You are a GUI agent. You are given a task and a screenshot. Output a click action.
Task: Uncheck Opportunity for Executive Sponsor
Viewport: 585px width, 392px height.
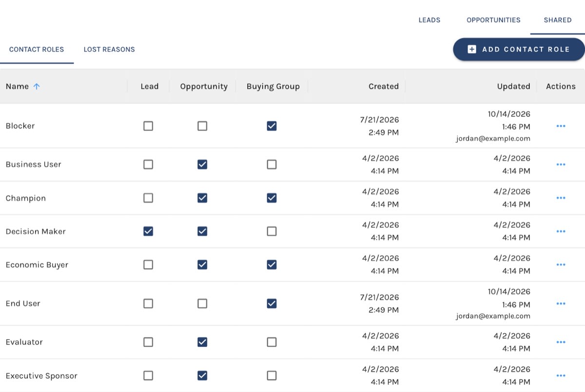tap(202, 376)
